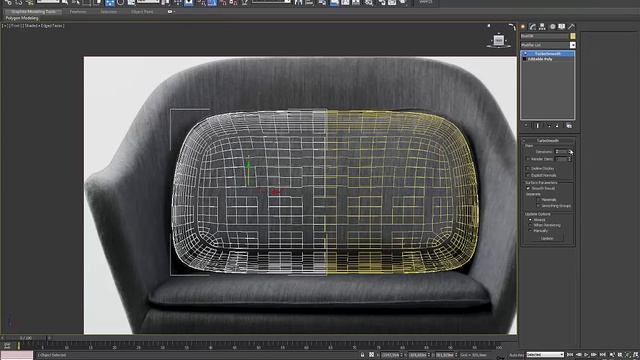The height and width of the screenshot is (360, 640).
Task: Open the mini curve editor toggle icon
Action: tap(7, 346)
